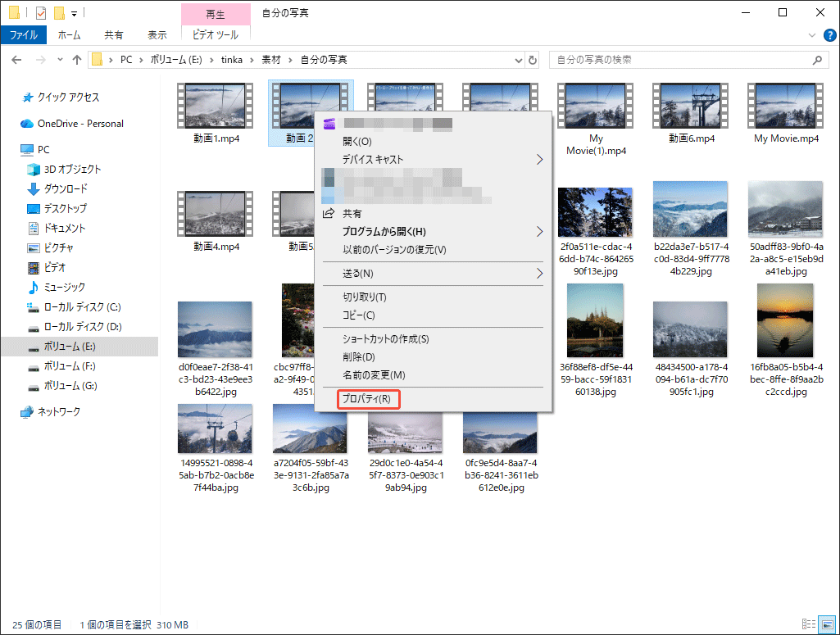This screenshot has width=840, height=635.
Task: Click the Back navigation arrow
Action: [16, 60]
